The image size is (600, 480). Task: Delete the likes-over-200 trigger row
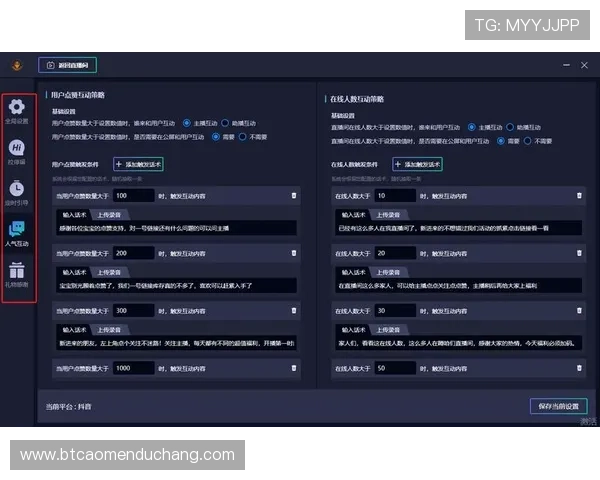coord(294,253)
